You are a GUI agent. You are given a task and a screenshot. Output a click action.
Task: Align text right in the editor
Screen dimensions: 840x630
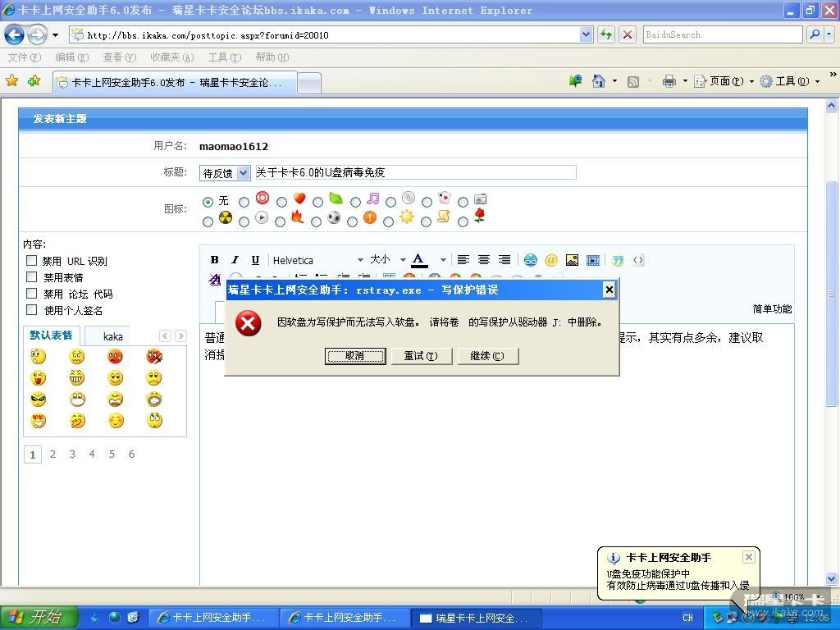(x=504, y=260)
